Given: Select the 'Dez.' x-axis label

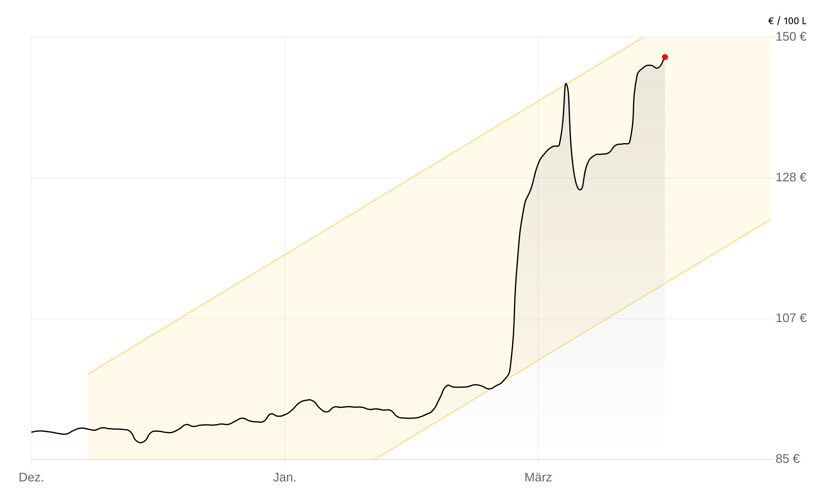Looking at the screenshot, I should [x=31, y=477].
